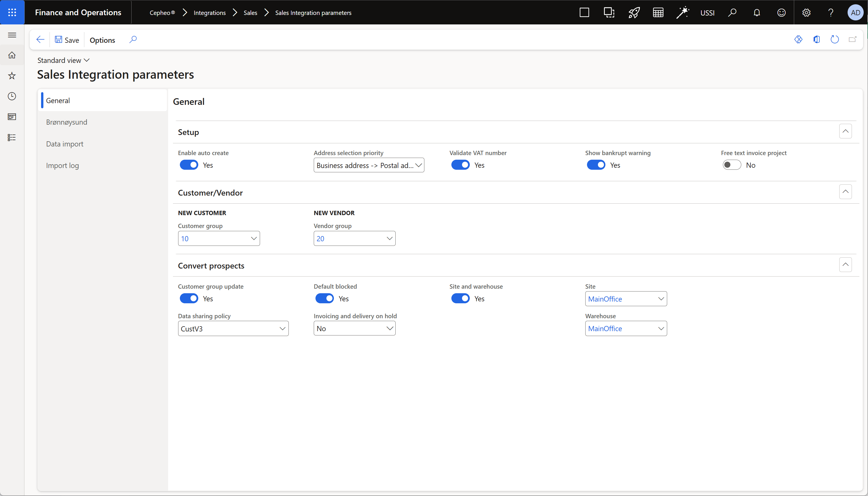Expand the Data sharing policy dropdown
This screenshot has height=496, width=868.
coord(282,329)
